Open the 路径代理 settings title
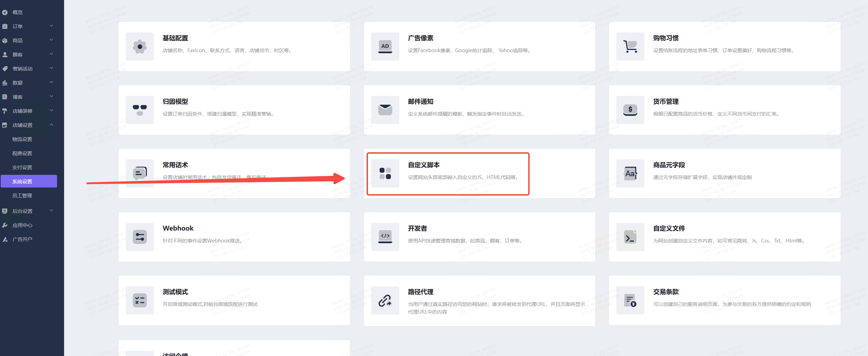This screenshot has width=868, height=356. (x=421, y=292)
